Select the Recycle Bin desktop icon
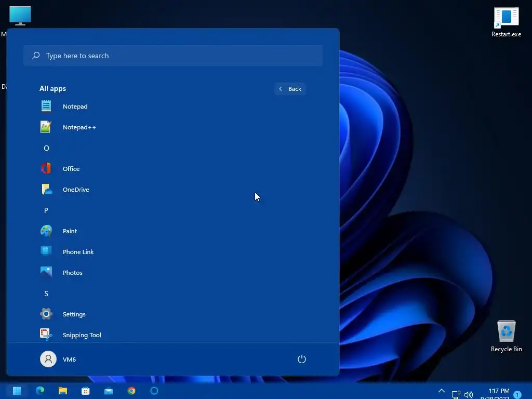 (x=506, y=336)
